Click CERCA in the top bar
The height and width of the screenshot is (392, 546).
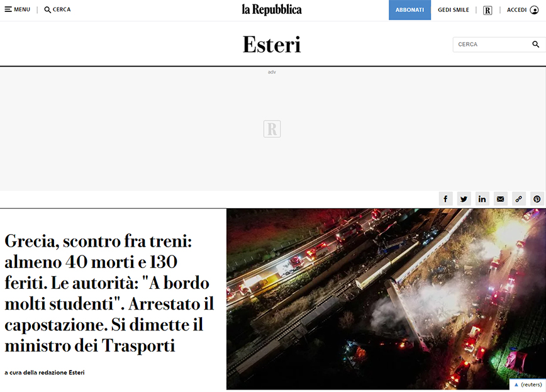pos(57,10)
